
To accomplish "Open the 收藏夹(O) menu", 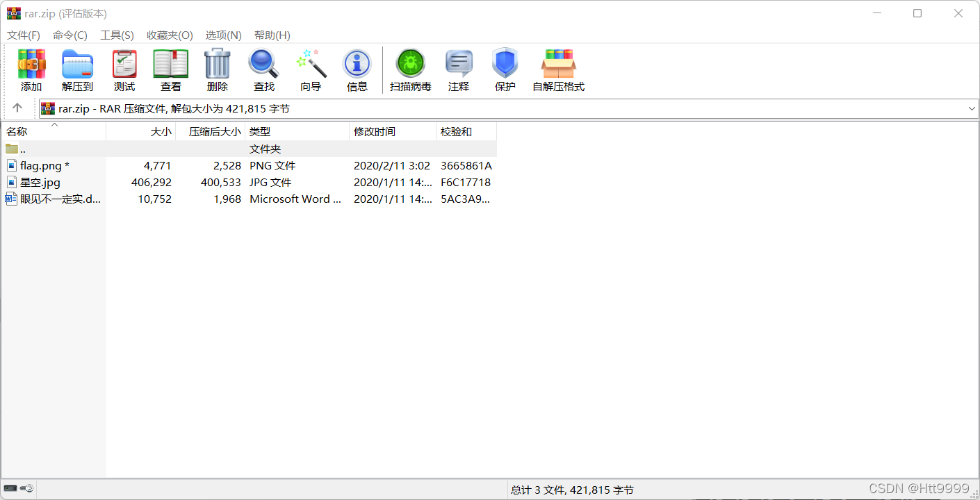I will pyautogui.click(x=170, y=35).
